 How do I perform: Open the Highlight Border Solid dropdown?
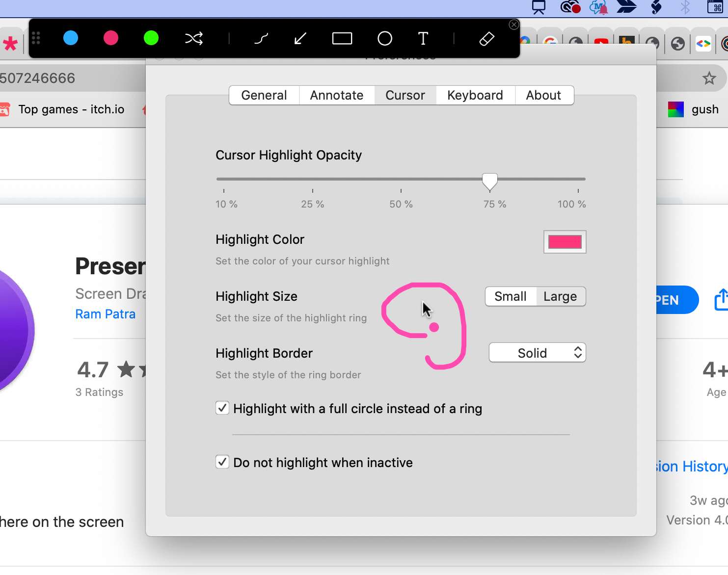pos(537,353)
